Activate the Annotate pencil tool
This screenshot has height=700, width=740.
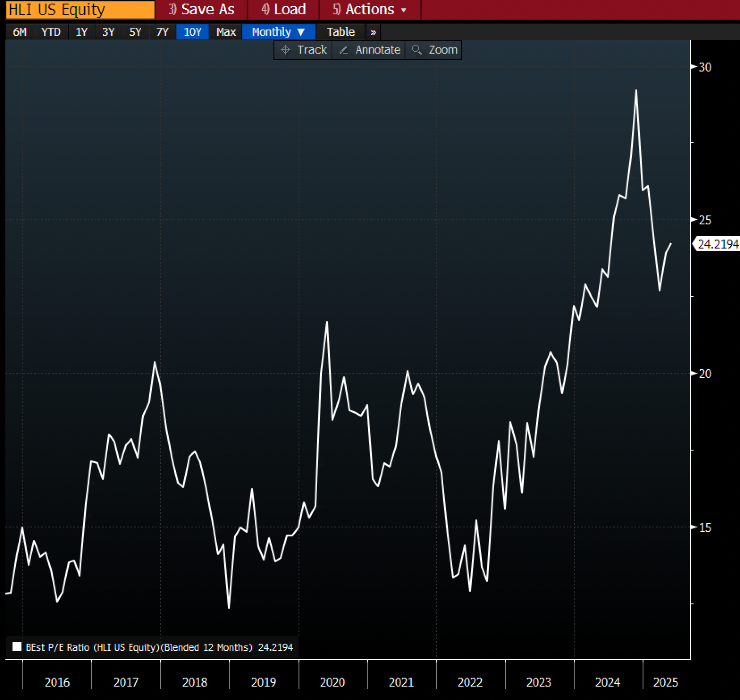click(x=369, y=50)
